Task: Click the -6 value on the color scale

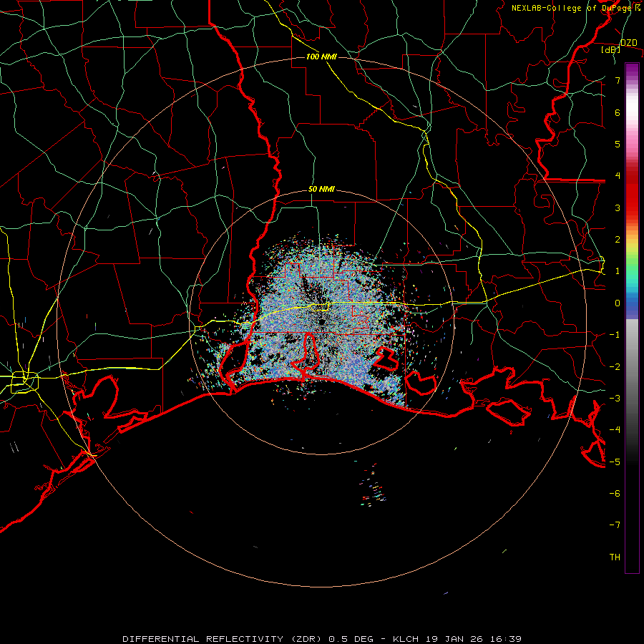Action: click(x=615, y=494)
